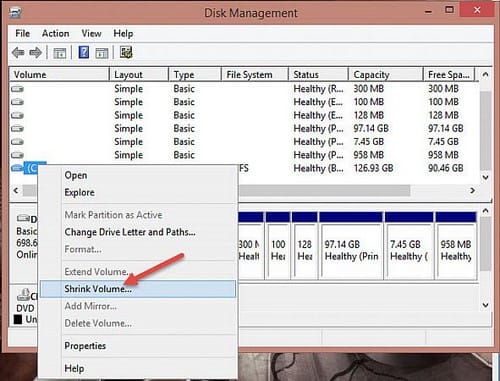Viewport: 500px width, 381px height.
Task: Click the Show/Hide Console Tree toolbar icon
Action: (60, 53)
